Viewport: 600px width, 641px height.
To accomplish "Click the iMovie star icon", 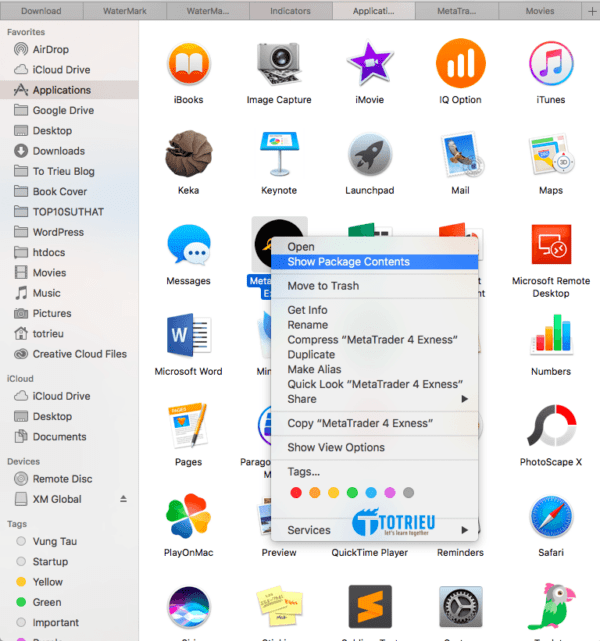I will 370,63.
